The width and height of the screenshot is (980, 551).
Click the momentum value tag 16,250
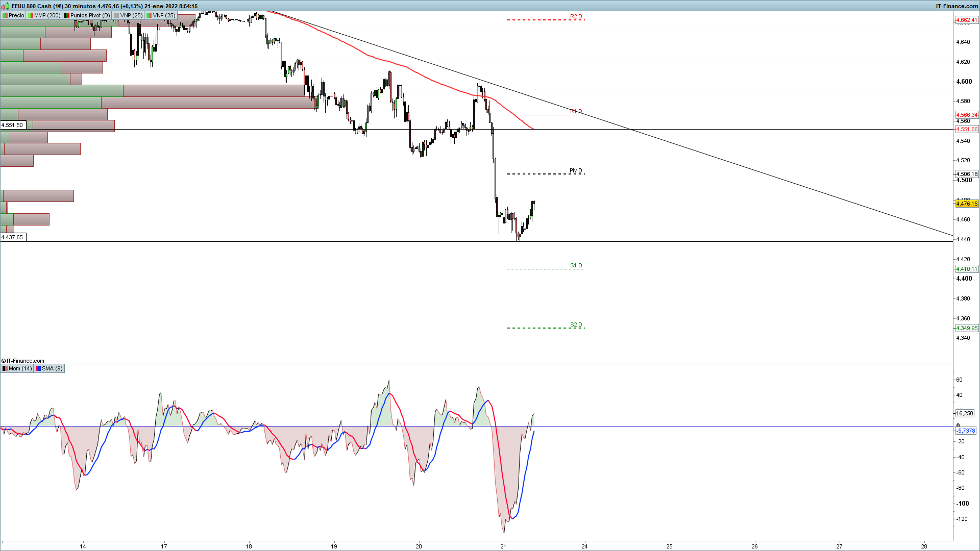tap(964, 413)
